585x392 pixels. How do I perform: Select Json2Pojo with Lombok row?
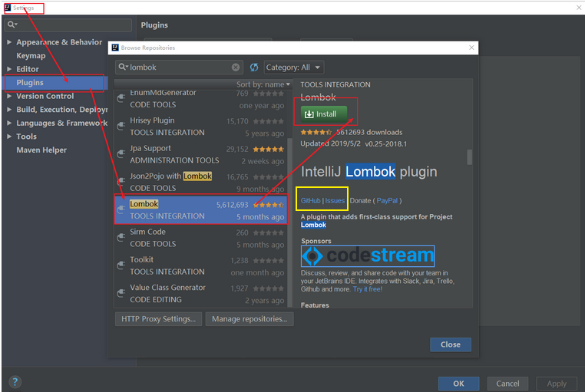point(201,182)
